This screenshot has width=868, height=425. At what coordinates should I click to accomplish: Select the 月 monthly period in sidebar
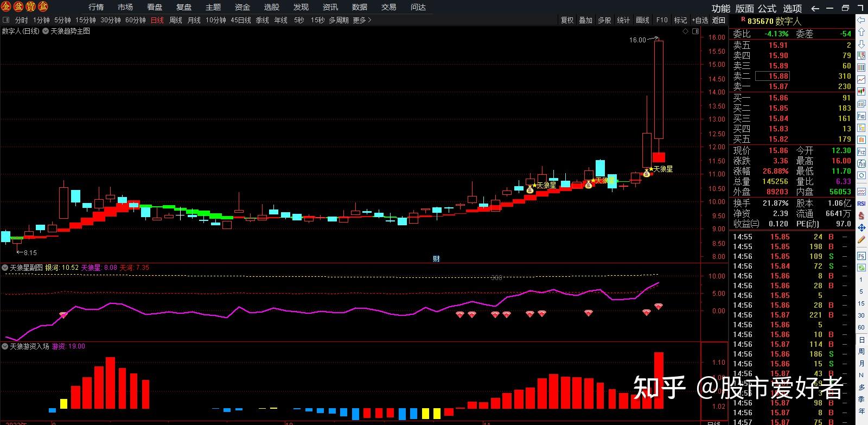click(861, 364)
